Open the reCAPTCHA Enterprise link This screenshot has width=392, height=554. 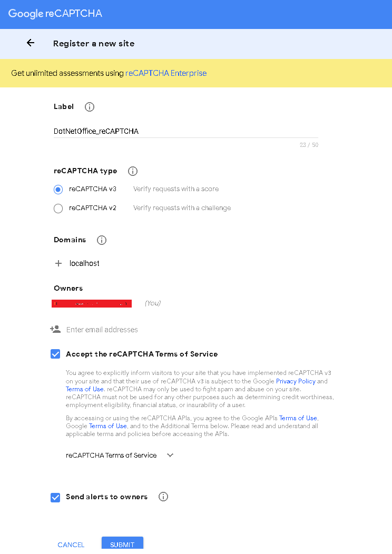click(x=166, y=73)
